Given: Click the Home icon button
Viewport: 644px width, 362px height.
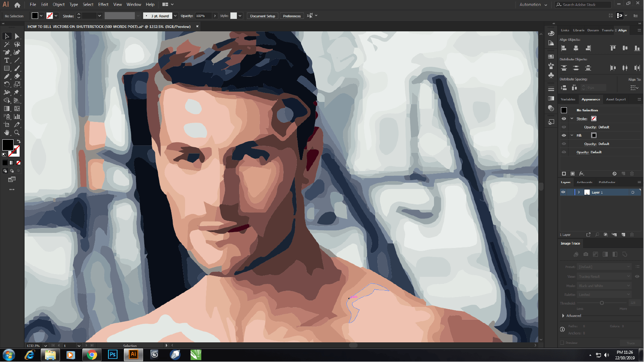Looking at the screenshot, I should 17,5.
